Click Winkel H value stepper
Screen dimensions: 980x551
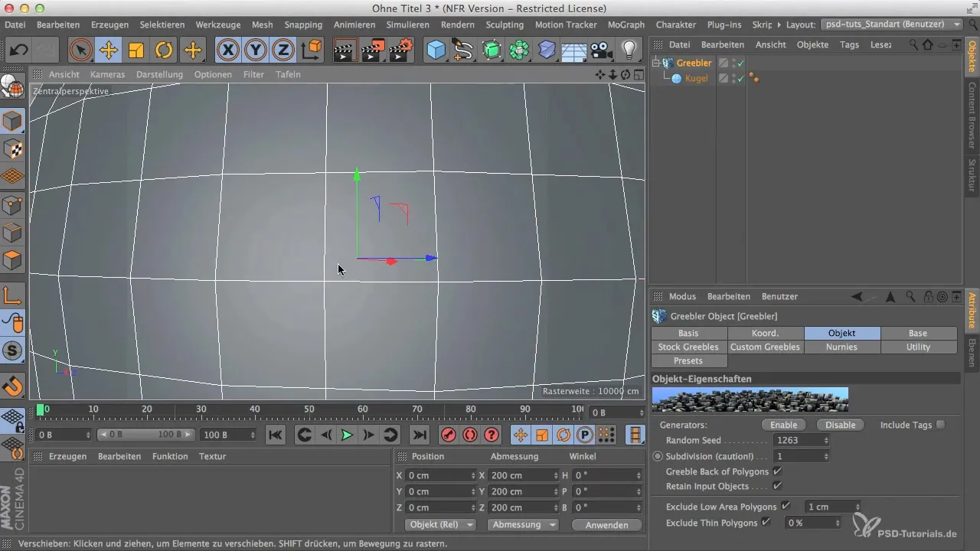pos(639,475)
